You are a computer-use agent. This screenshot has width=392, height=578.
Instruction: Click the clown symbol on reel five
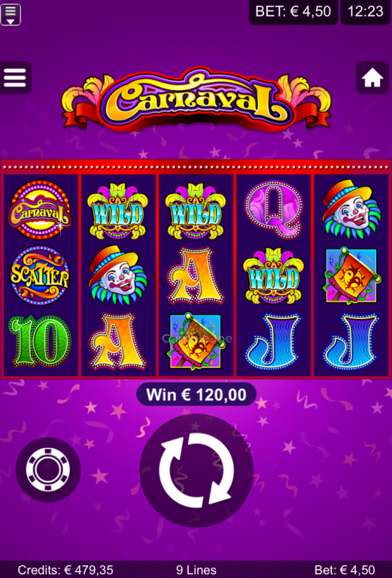pos(351,209)
